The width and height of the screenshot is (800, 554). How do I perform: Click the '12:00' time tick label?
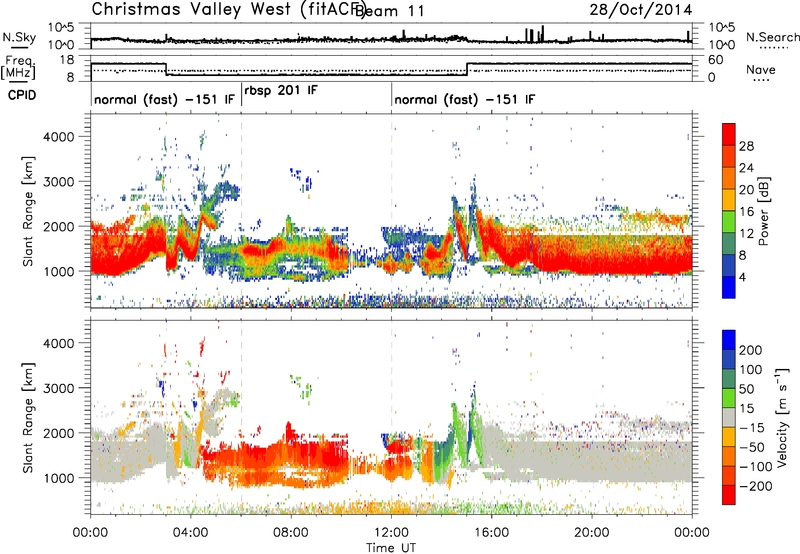pyautogui.click(x=391, y=533)
